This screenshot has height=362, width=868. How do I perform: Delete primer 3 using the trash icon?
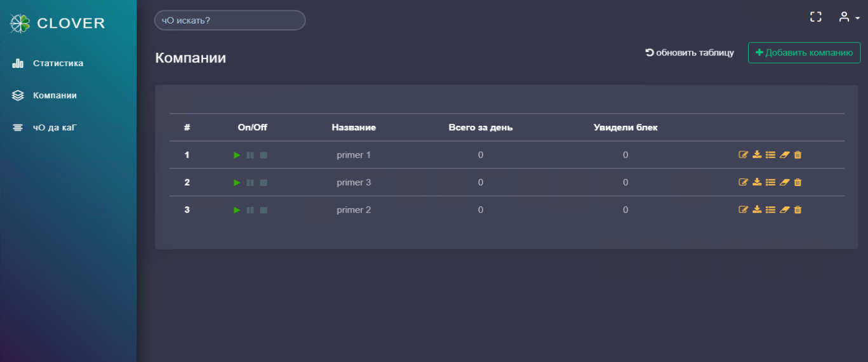point(798,182)
